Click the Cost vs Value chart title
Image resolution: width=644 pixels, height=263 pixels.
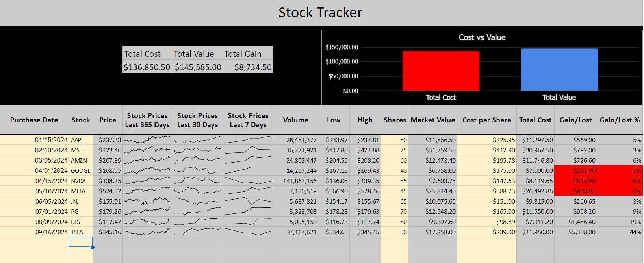coord(482,37)
